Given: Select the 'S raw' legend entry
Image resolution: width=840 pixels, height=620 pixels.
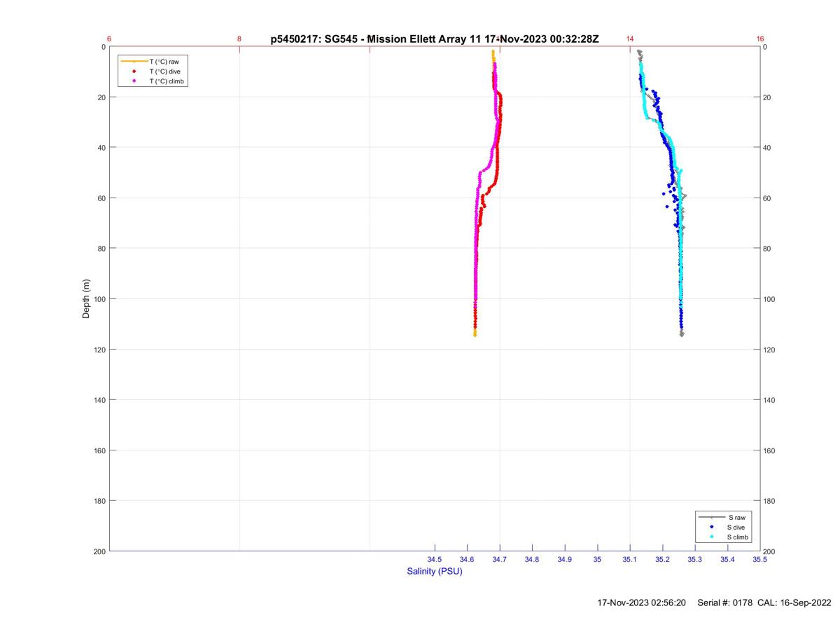Looking at the screenshot, I should [736, 517].
